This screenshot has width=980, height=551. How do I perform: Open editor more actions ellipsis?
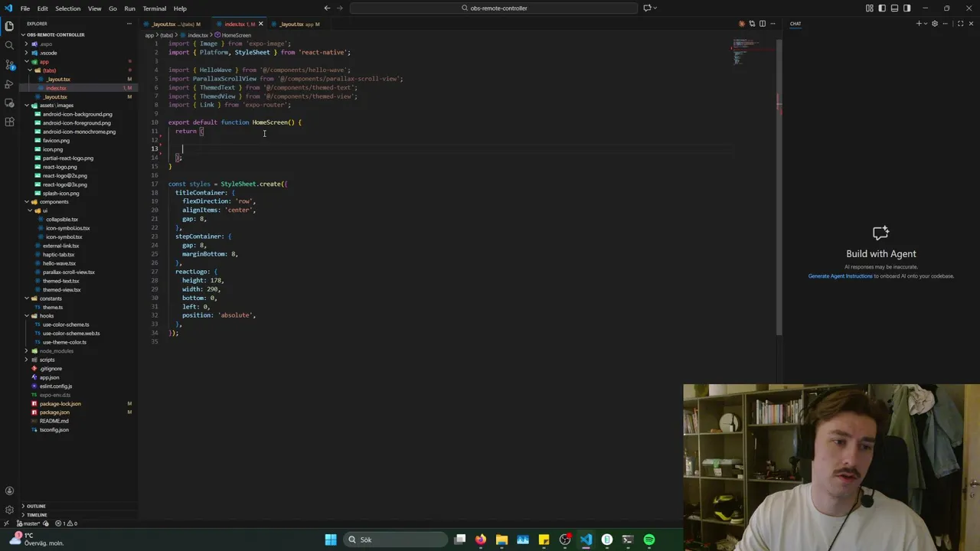pyautogui.click(x=772, y=24)
